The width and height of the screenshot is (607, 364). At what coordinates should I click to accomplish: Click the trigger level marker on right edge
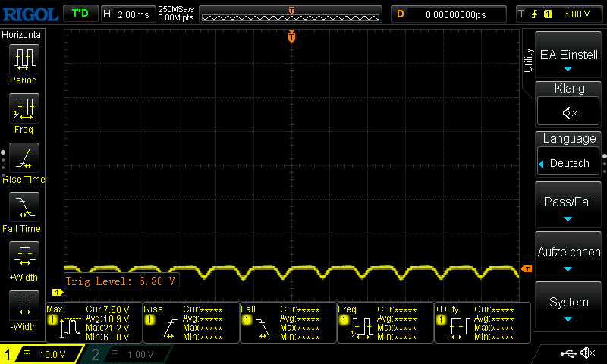[527, 269]
